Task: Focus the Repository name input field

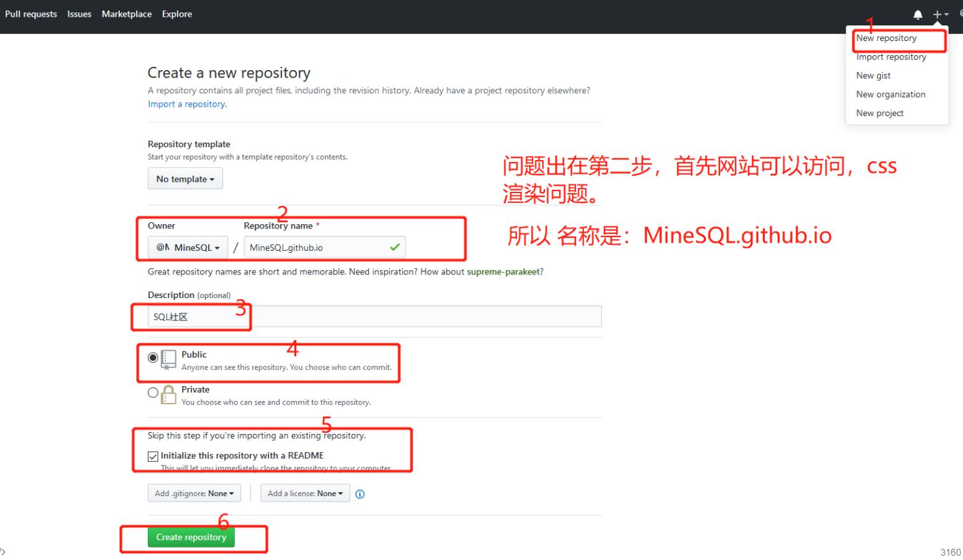Action: pos(324,247)
